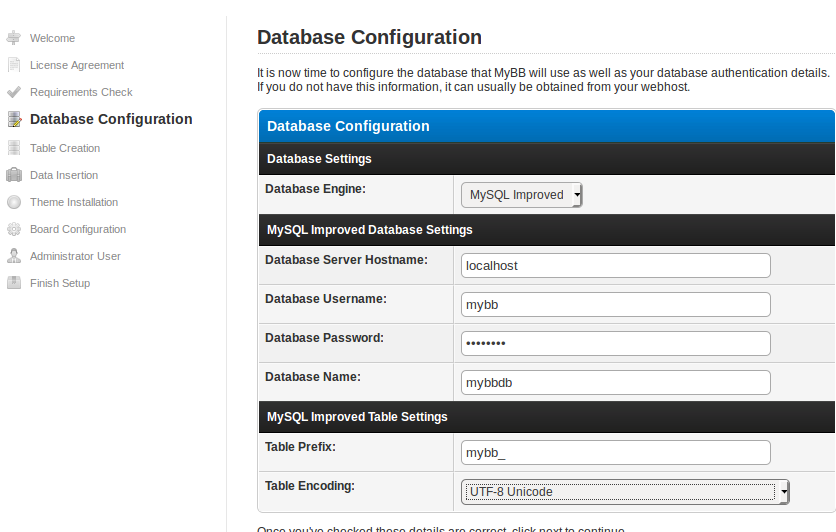Screen dimensions: 836x532
Task: Click the Database Configuration sidebar icon
Action: point(14,119)
